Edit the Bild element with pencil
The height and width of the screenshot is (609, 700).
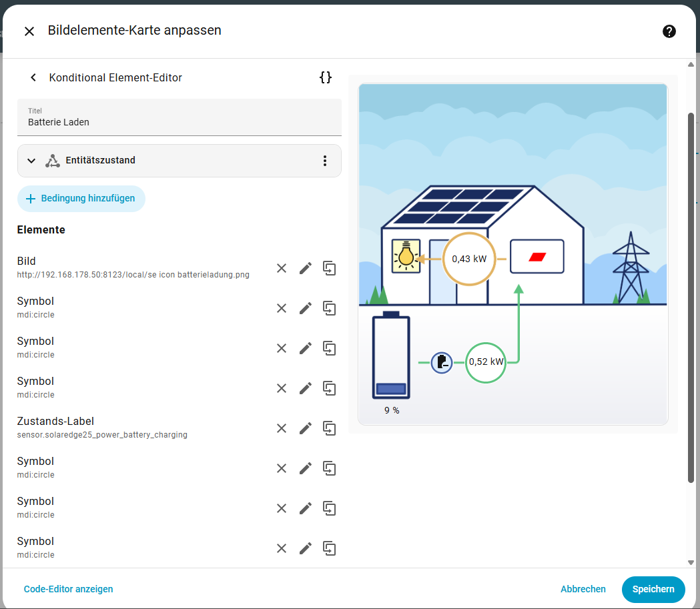(x=306, y=268)
